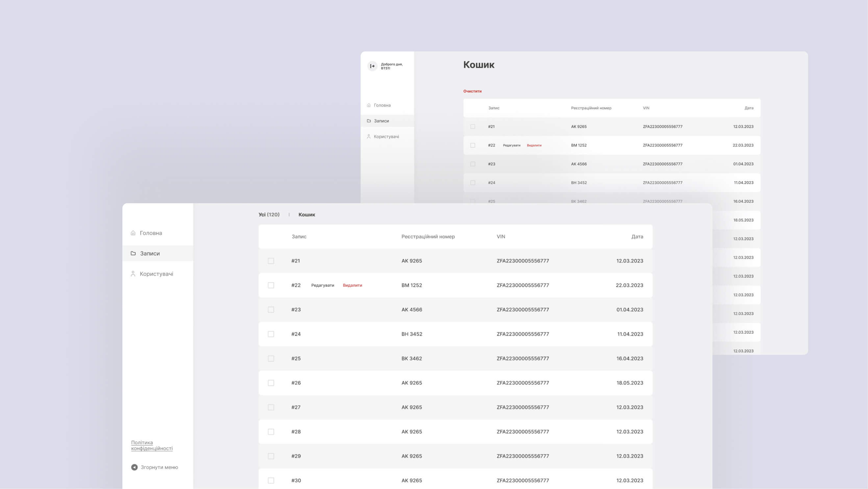
Task: Click the logout arrow icon beside greeting
Action: tap(372, 66)
